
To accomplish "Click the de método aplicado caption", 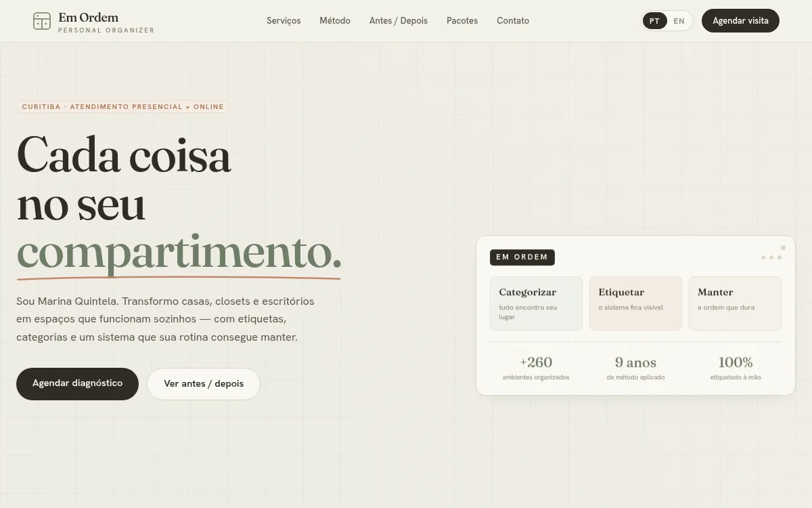I will 635,377.
